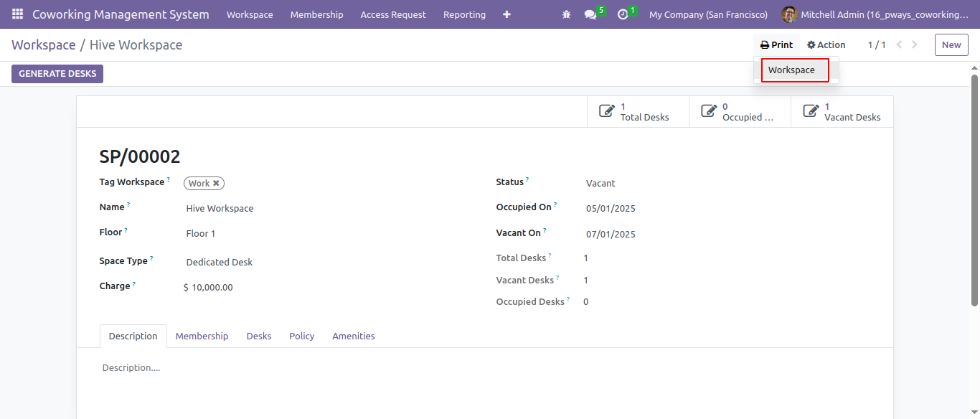This screenshot has height=419, width=980.
Task: Open the Reporting menu
Action: click(x=464, y=14)
